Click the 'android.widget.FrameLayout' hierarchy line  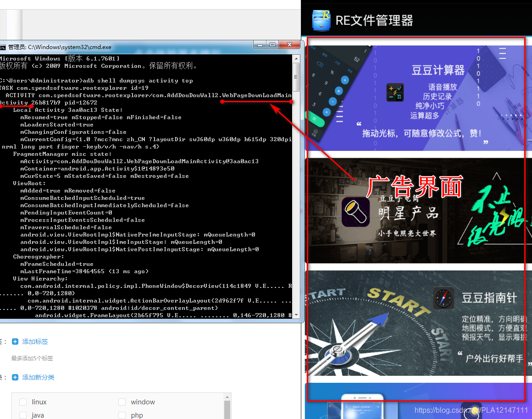coord(163,315)
